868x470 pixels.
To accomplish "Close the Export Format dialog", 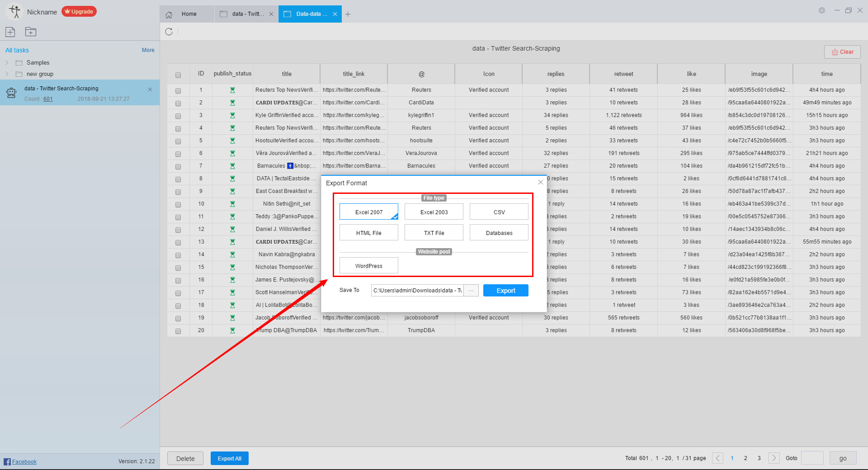I will [x=540, y=182].
